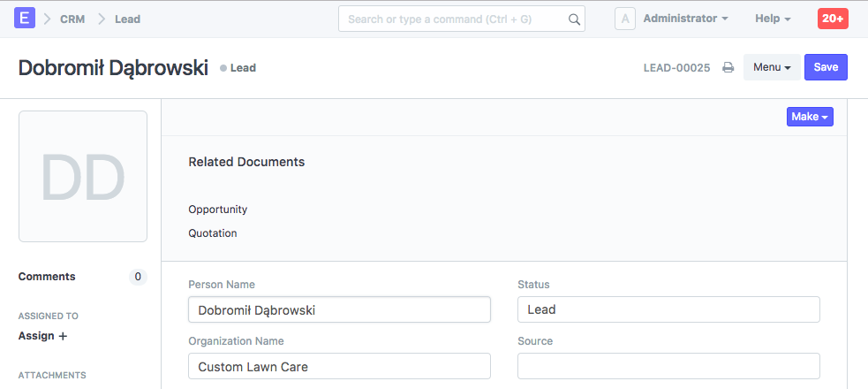This screenshot has width=868, height=389.
Task: Click the search magnifier icon
Action: [x=574, y=19]
